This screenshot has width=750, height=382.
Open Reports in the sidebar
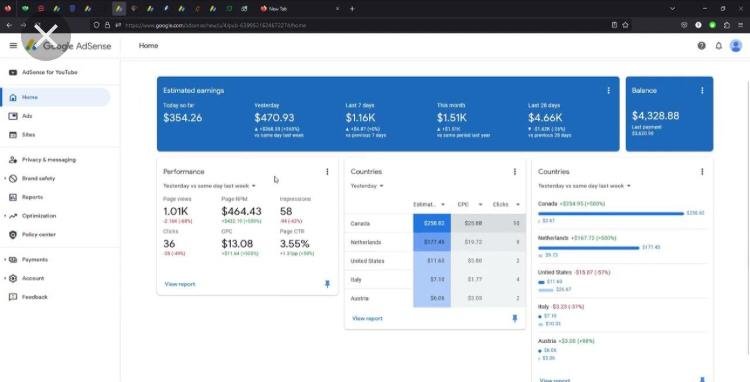[x=32, y=197]
